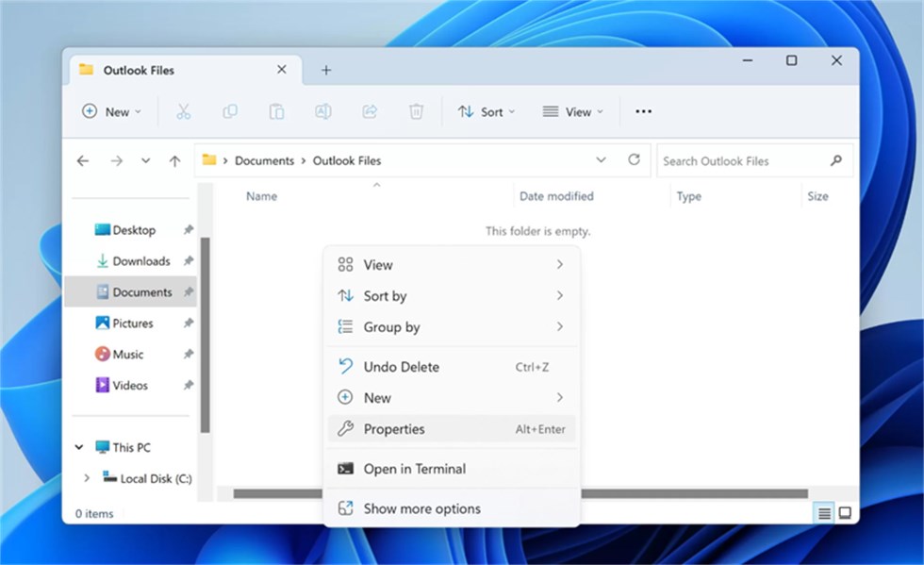Switch to details view icon in status bar
This screenshot has width=924, height=565.
824,513
